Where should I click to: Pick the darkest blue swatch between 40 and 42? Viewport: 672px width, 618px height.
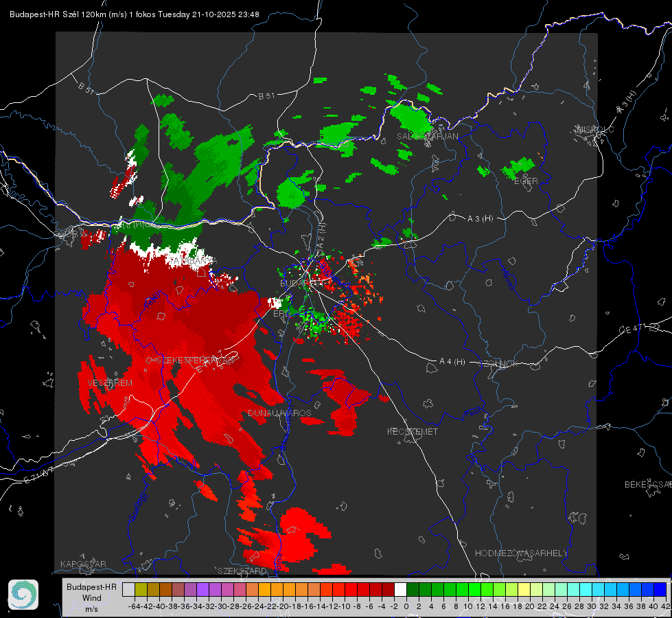pyautogui.click(x=660, y=589)
